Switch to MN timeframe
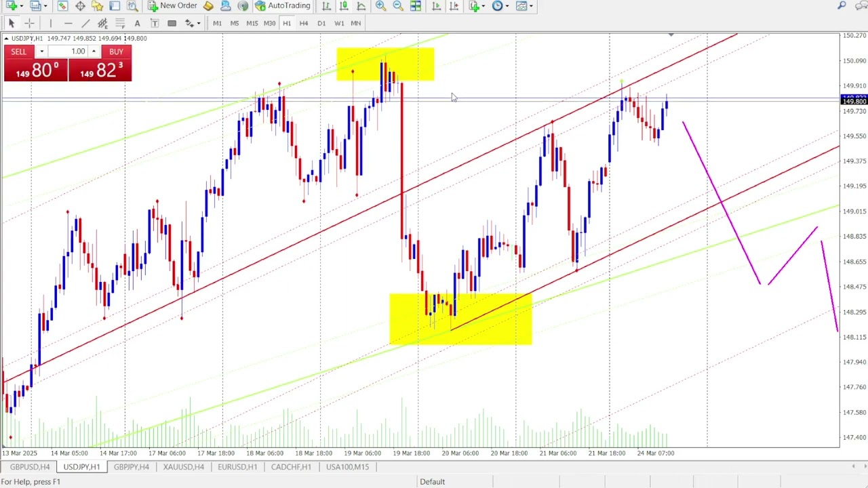 point(356,23)
